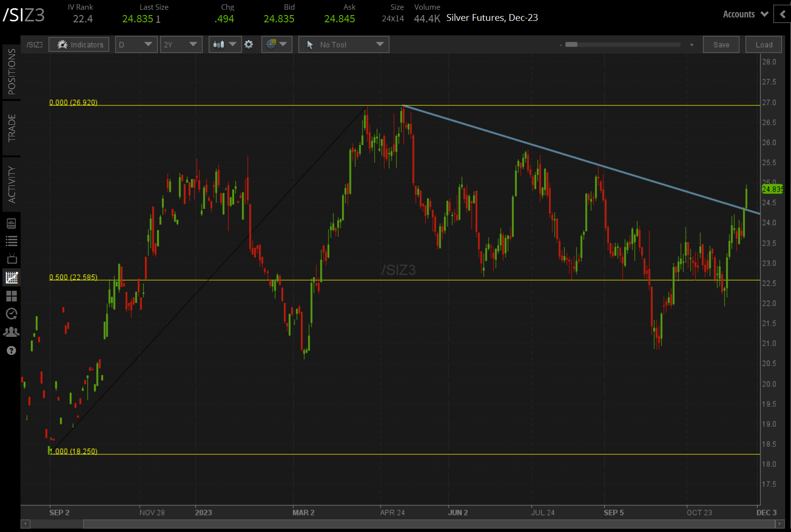Click the 17.5 price axis label
Image resolution: width=791 pixels, height=532 pixels.
(769, 484)
